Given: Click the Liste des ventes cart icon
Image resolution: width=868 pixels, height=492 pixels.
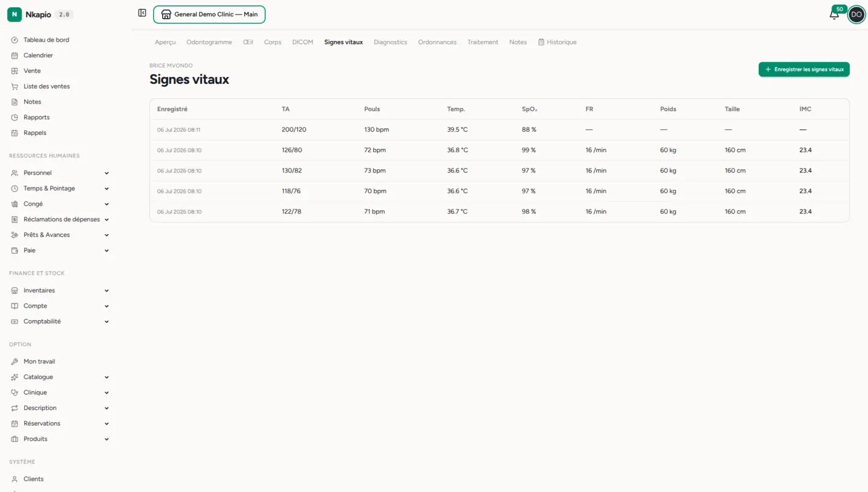Looking at the screenshot, I should [x=14, y=86].
